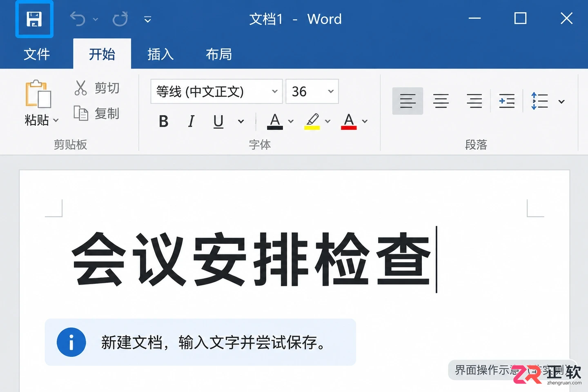Undo the last action

pos(78,19)
